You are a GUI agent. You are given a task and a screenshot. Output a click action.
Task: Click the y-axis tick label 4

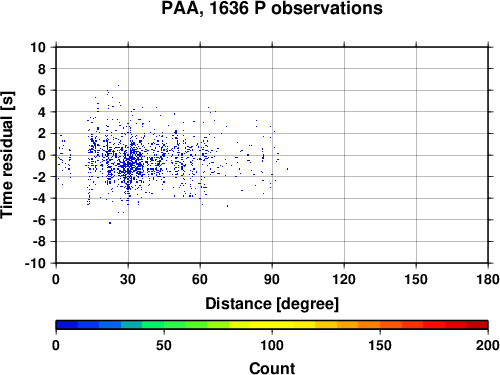pos(42,112)
